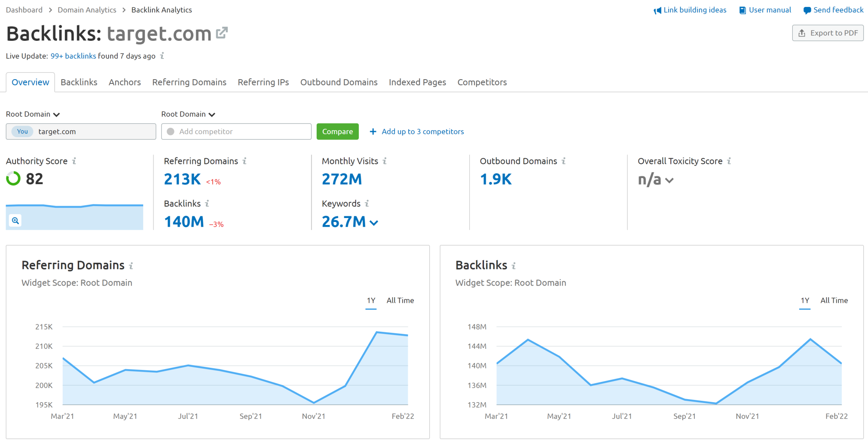Open the Outbound Domains tab
The image size is (868, 443).
tap(339, 82)
